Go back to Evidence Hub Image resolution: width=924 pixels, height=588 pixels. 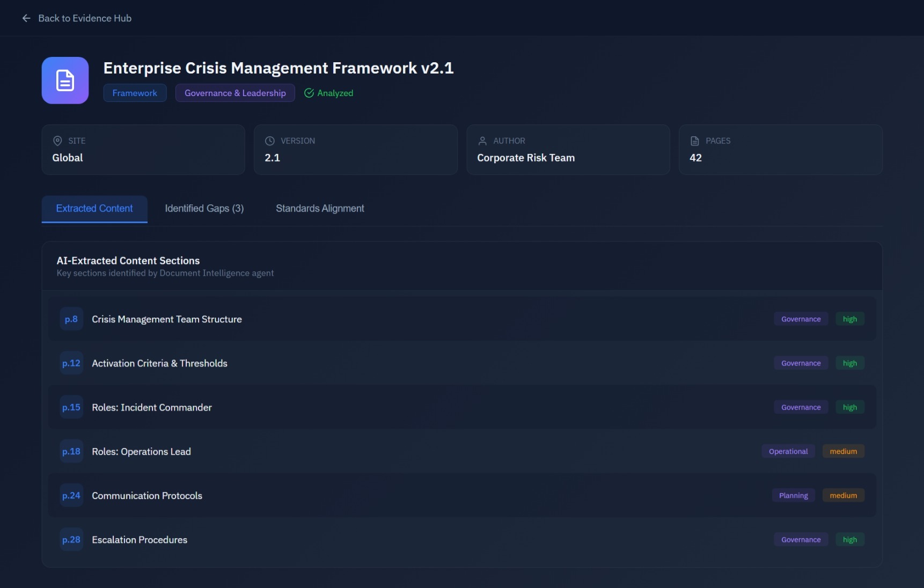click(84, 18)
